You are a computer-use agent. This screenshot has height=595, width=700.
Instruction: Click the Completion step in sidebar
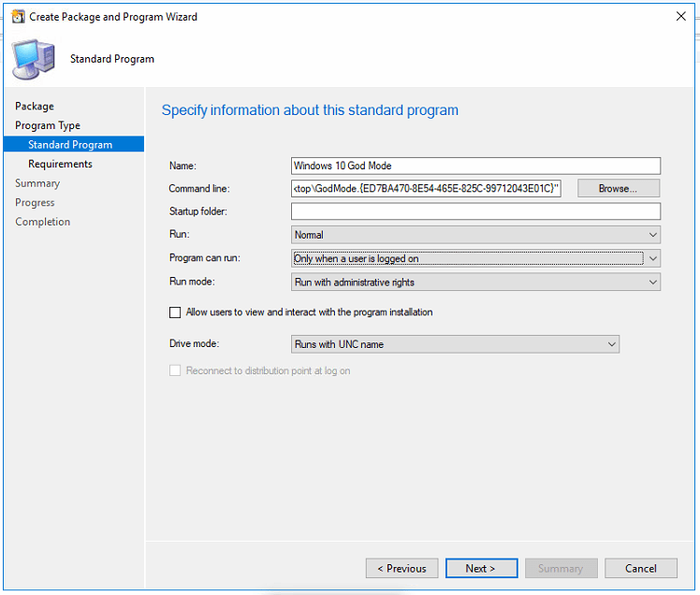pos(42,222)
